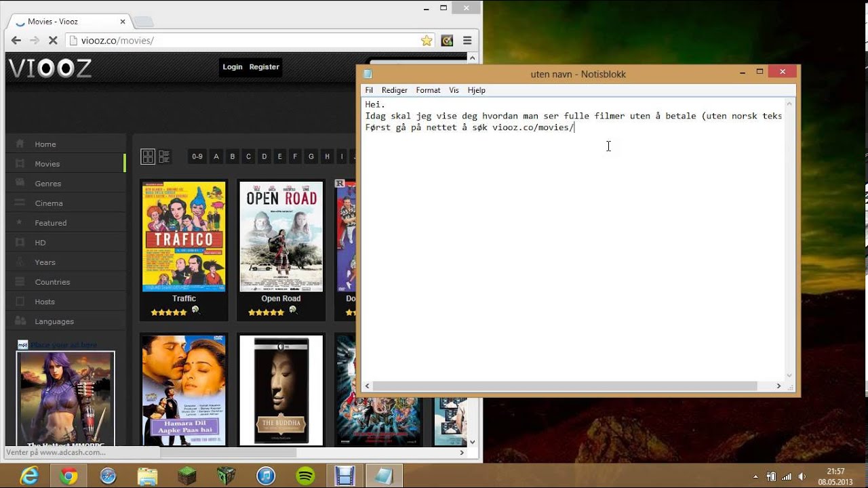Image resolution: width=868 pixels, height=488 pixels.
Task: Click the Notepad icon in the taskbar
Action: (x=384, y=476)
